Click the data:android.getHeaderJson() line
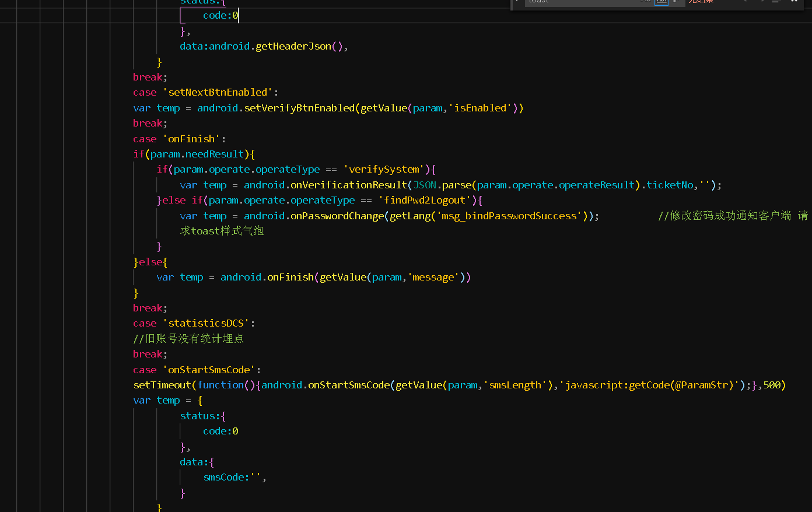This screenshot has width=812, height=512. coord(264,46)
